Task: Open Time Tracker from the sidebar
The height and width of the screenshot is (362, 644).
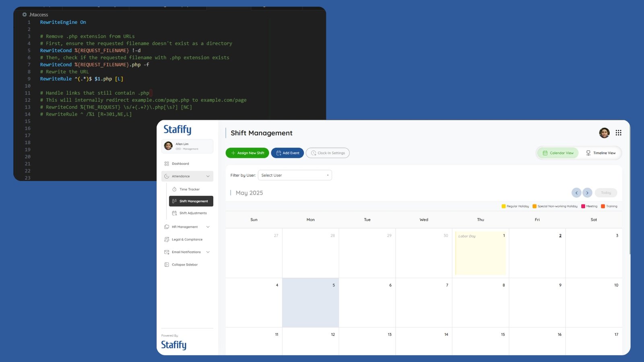Action: coord(189,189)
